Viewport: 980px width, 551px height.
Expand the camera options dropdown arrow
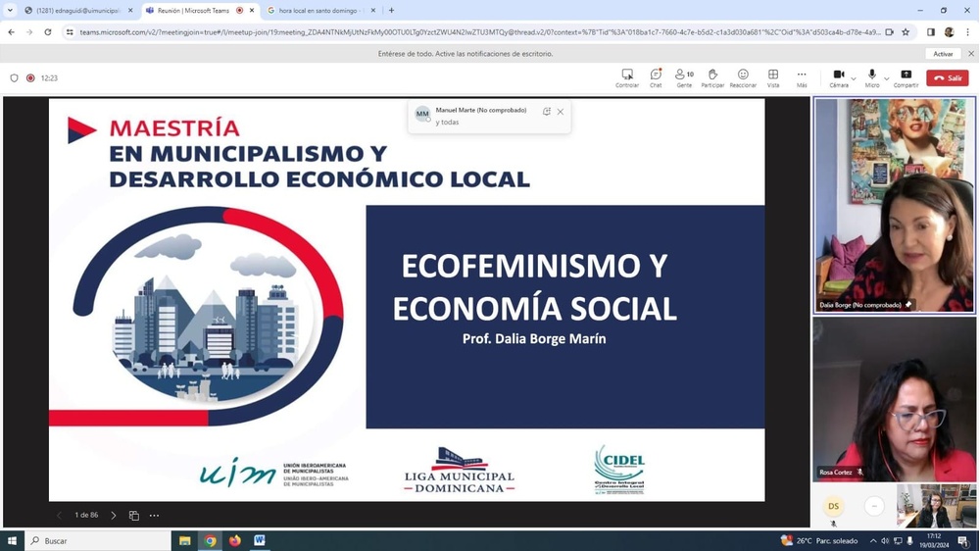pos(854,78)
